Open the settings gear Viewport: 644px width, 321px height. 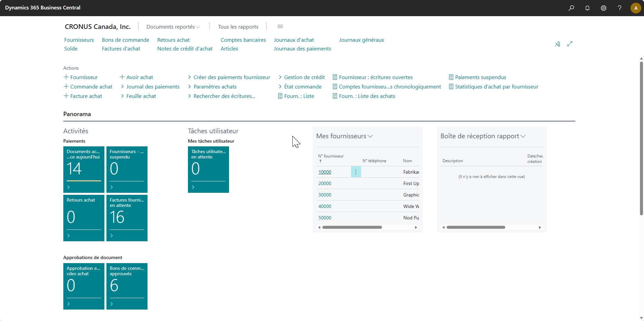click(604, 8)
